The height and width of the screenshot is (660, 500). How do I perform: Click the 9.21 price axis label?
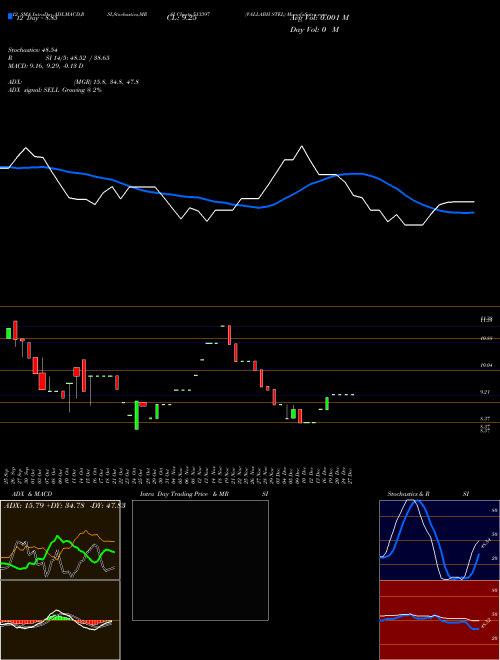[485, 392]
